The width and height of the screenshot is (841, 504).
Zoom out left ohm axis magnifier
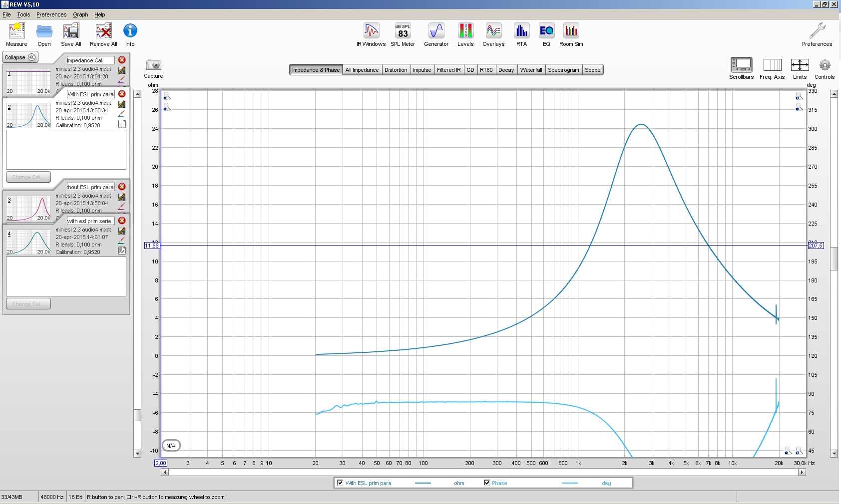click(x=167, y=107)
